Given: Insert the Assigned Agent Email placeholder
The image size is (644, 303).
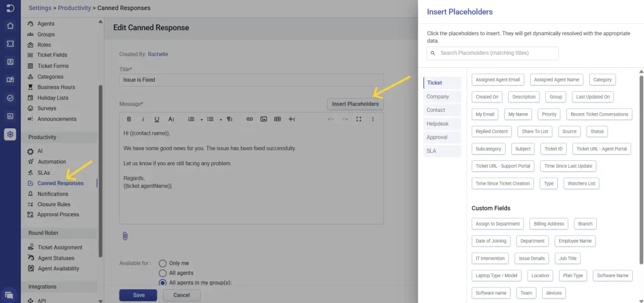Looking at the screenshot, I should 498,80.
